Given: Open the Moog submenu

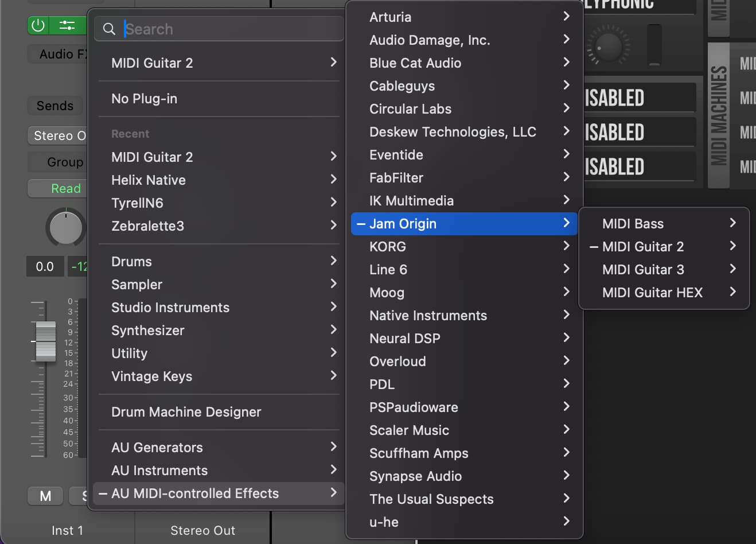Looking at the screenshot, I should 464,292.
